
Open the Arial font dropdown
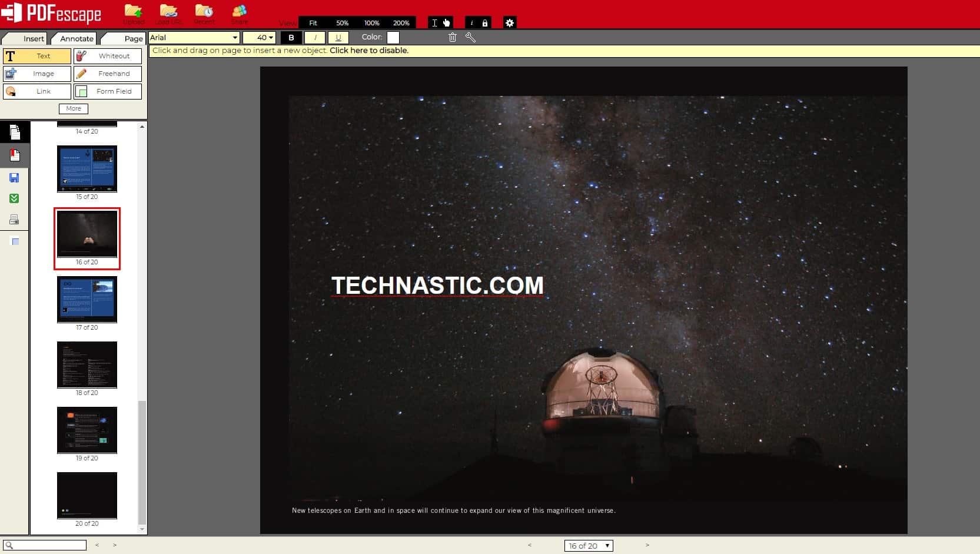[194, 37]
